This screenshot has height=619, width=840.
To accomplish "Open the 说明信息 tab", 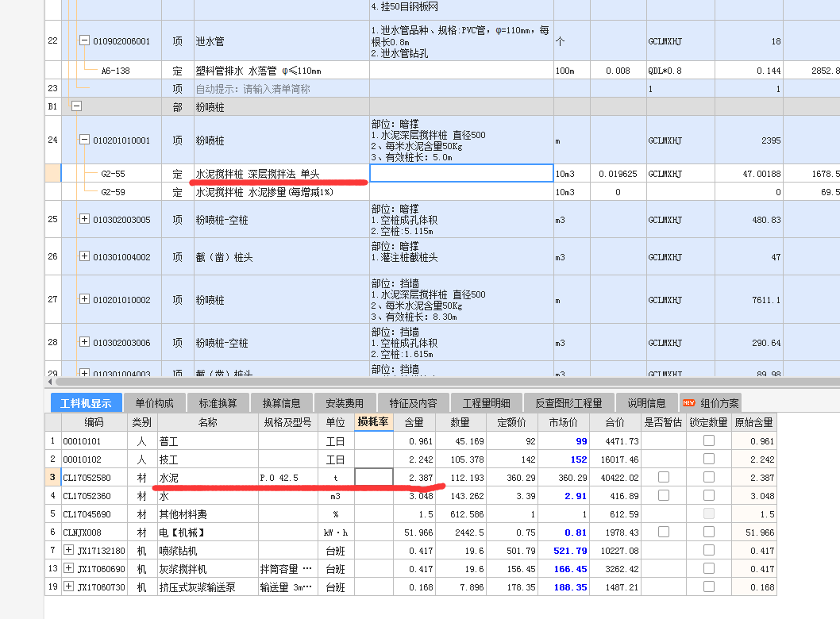I will (x=646, y=403).
